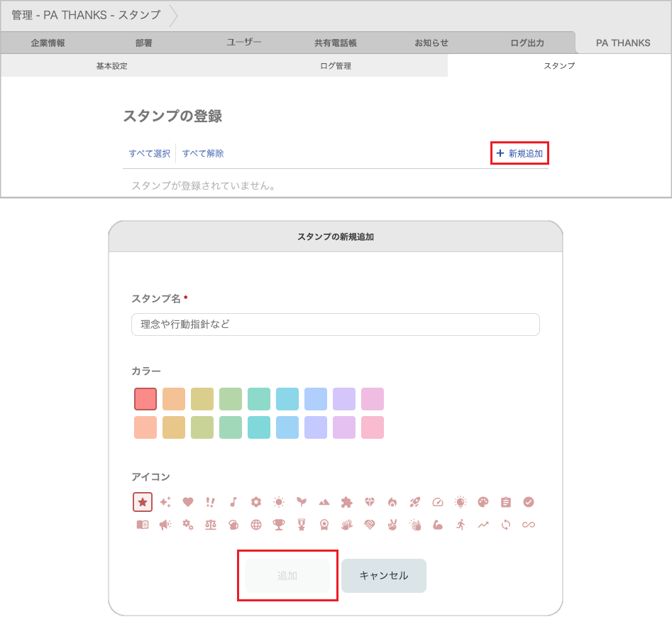Viewport: 672px width, 617px height.
Task: Choose the trophy icon
Action: coord(279,525)
